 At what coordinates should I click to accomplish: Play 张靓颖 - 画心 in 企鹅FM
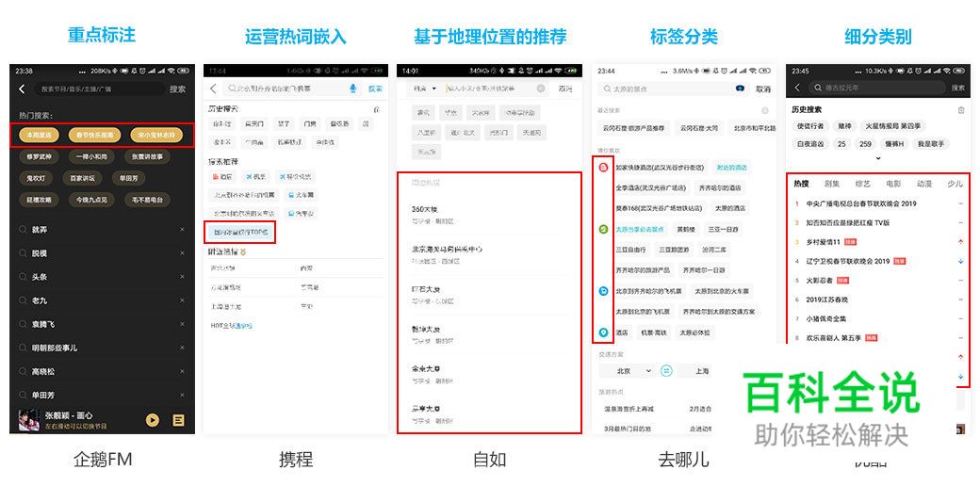153,420
